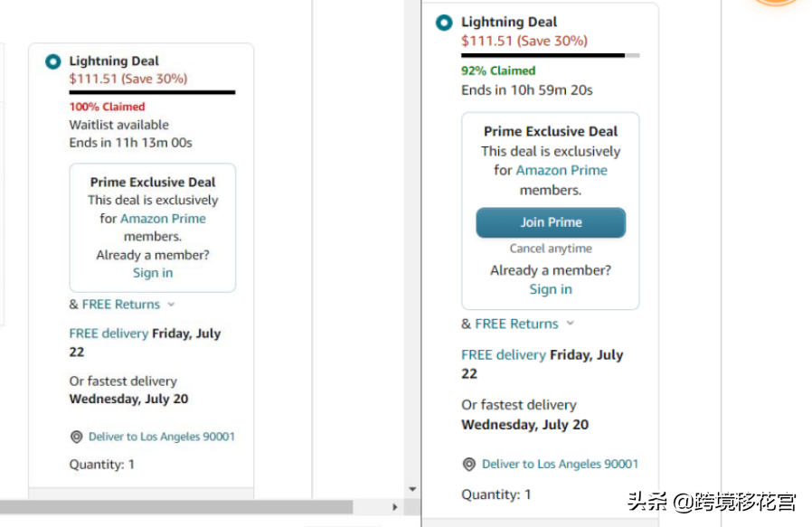Open Deliver to Los Angeles 90001 in the Join Prime panel
The image size is (812, 527).
pos(560,464)
